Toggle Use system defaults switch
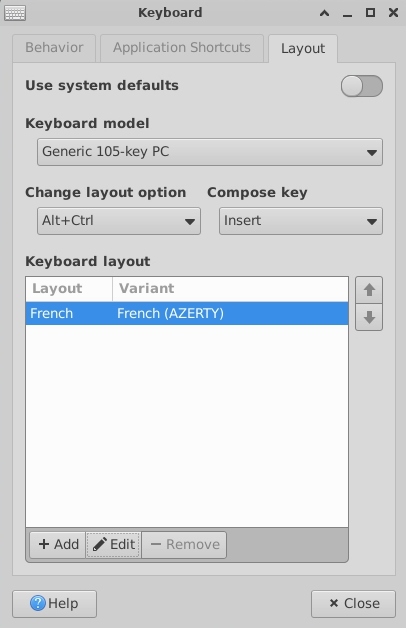Viewport: 406px width, 628px height. [362, 86]
